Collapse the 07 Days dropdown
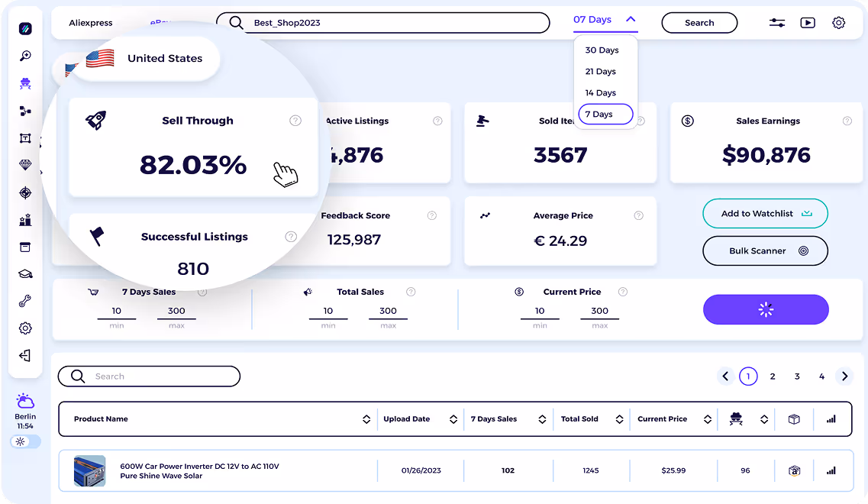Image resolution: width=868 pixels, height=504 pixels. coord(631,19)
